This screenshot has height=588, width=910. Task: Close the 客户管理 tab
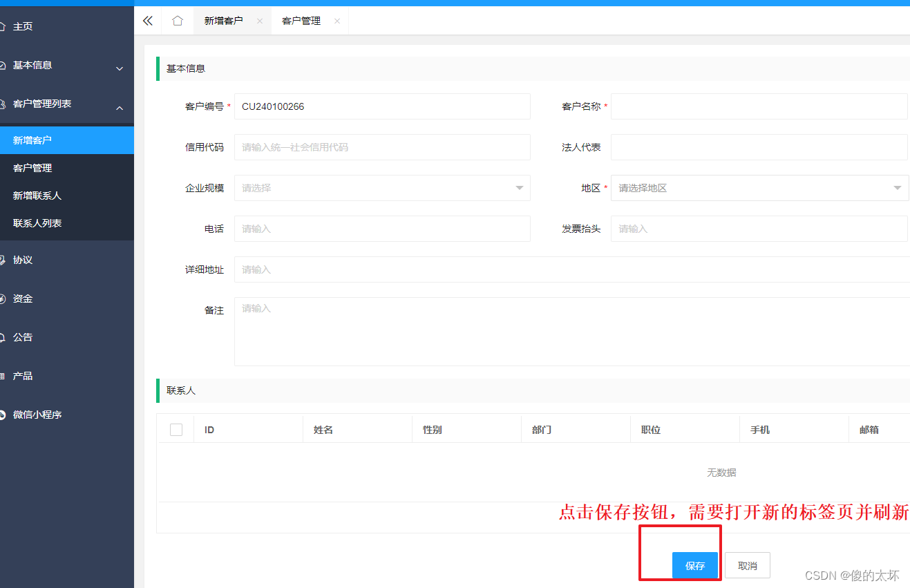pyautogui.click(x=337, y=21)
